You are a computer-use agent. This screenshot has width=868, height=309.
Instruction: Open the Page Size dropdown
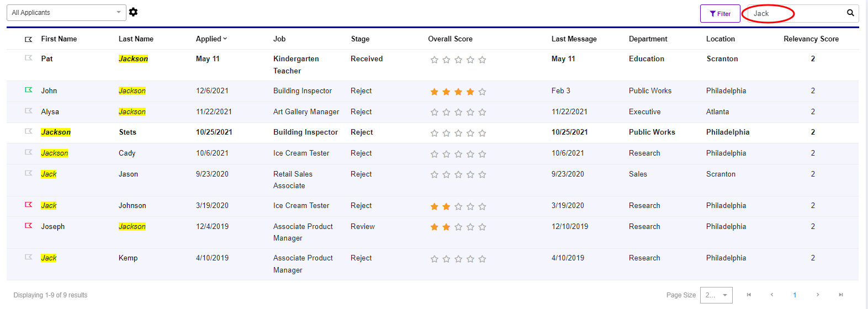(716, 295)
